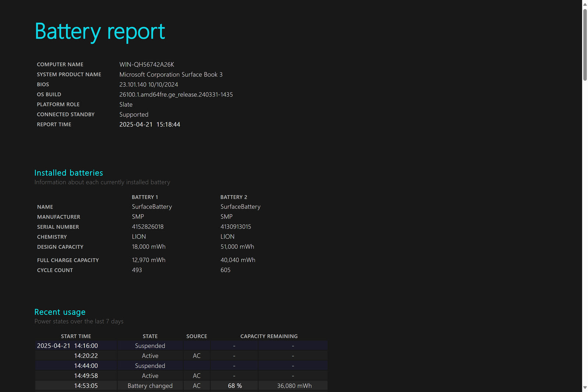
Task: Click the Battery changed state cell
Action: 150,386
